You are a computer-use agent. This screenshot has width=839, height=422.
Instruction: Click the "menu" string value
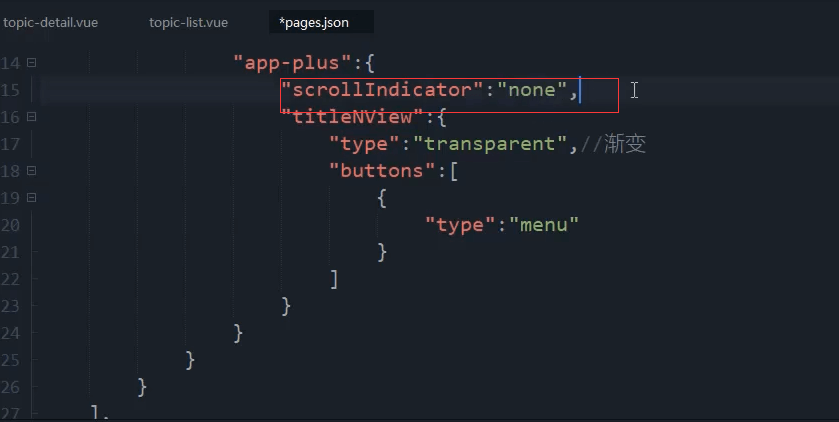(x=544, y=225)
